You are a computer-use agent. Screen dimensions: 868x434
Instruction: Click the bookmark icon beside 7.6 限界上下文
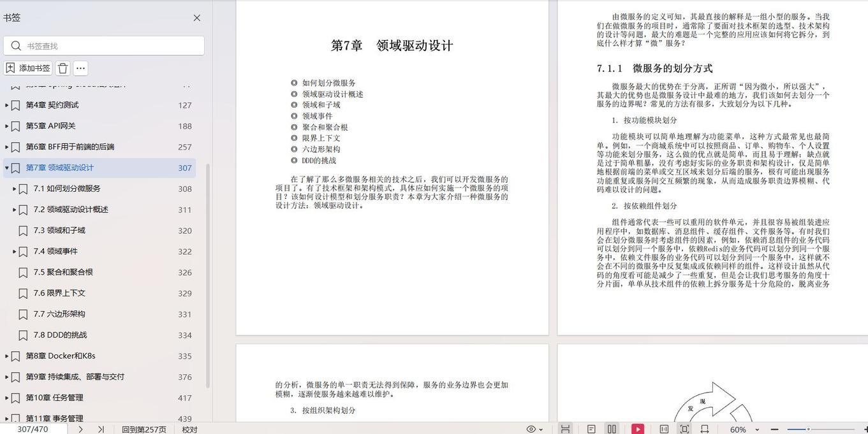point(23,294)
